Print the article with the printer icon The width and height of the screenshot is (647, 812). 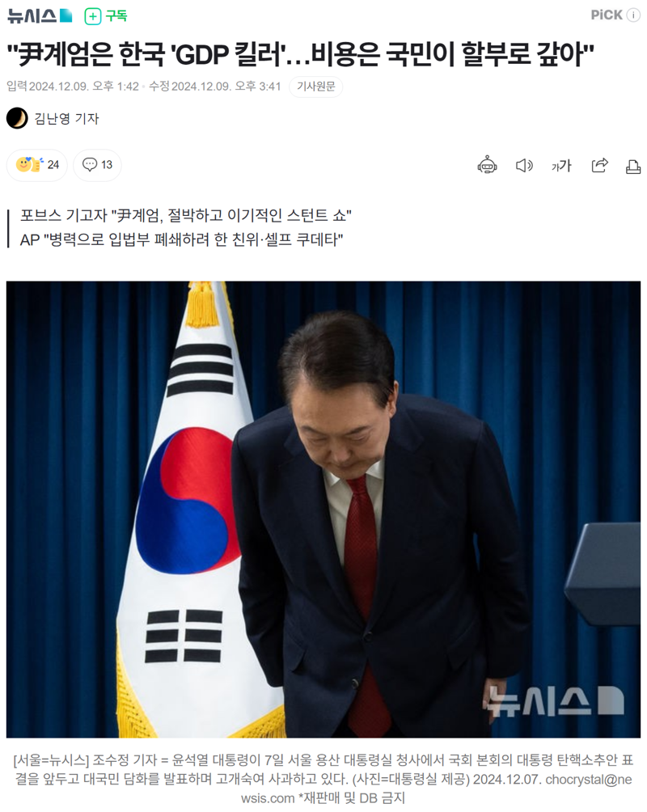pos(633,167)
